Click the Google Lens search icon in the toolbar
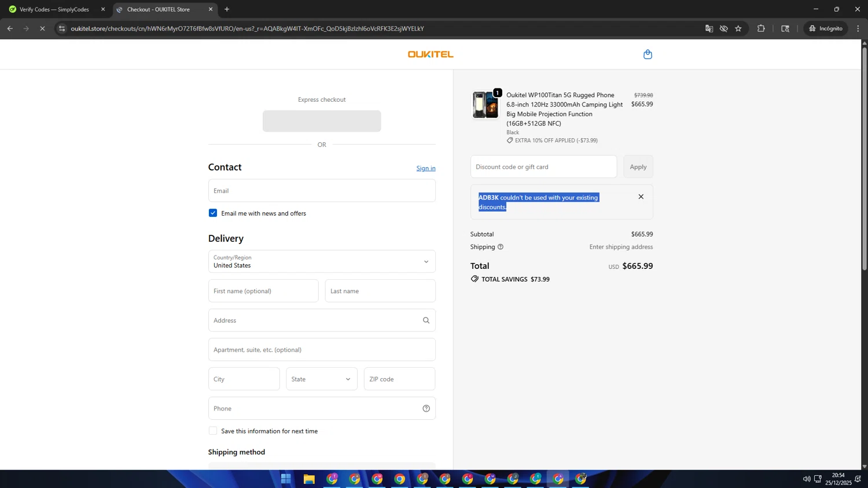868x488 pixels. (x=785, y=28)
